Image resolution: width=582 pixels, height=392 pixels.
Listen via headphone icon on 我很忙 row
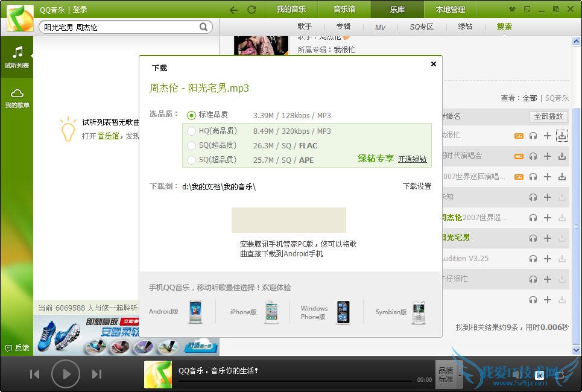pyautogui.click(x=533, y=136)
